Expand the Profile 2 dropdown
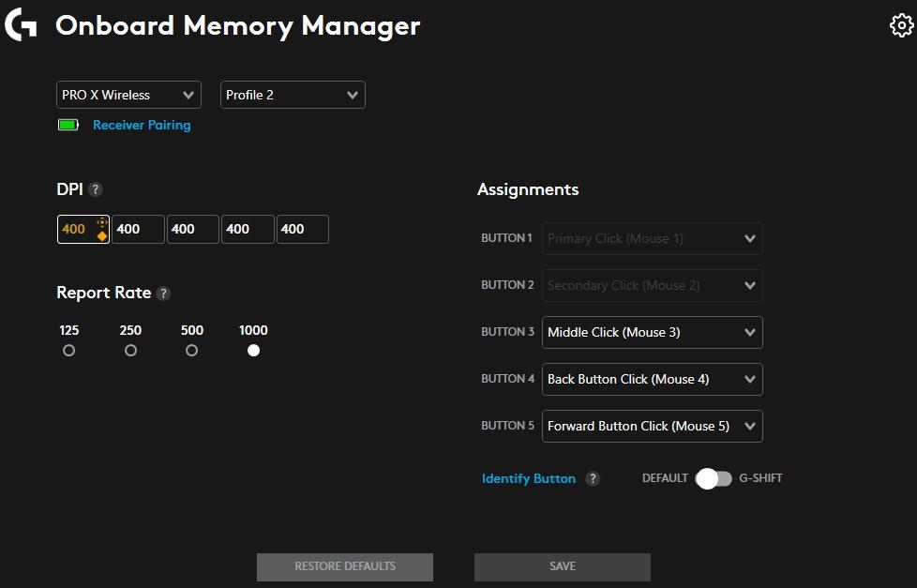 point(293,95)
